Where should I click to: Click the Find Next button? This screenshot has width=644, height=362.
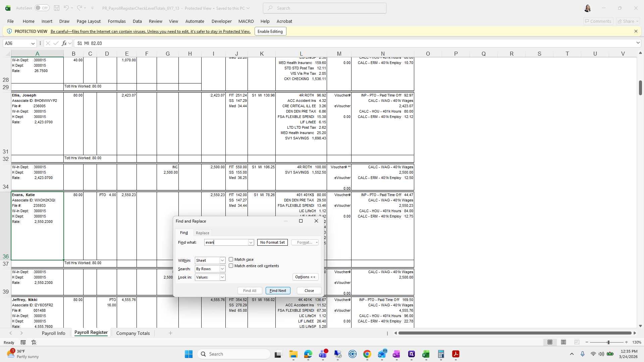(x=278, y=291)
